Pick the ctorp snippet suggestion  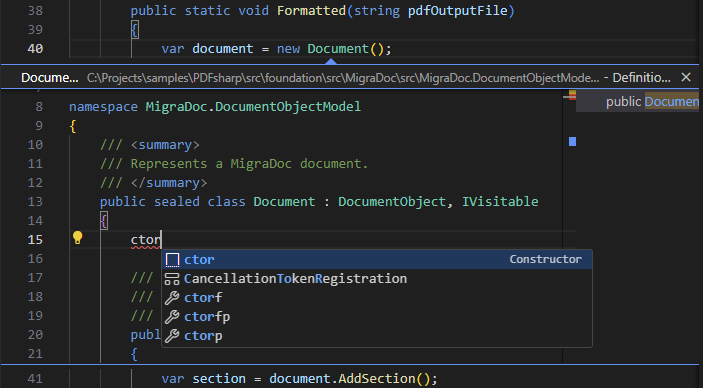click(377, 336)
